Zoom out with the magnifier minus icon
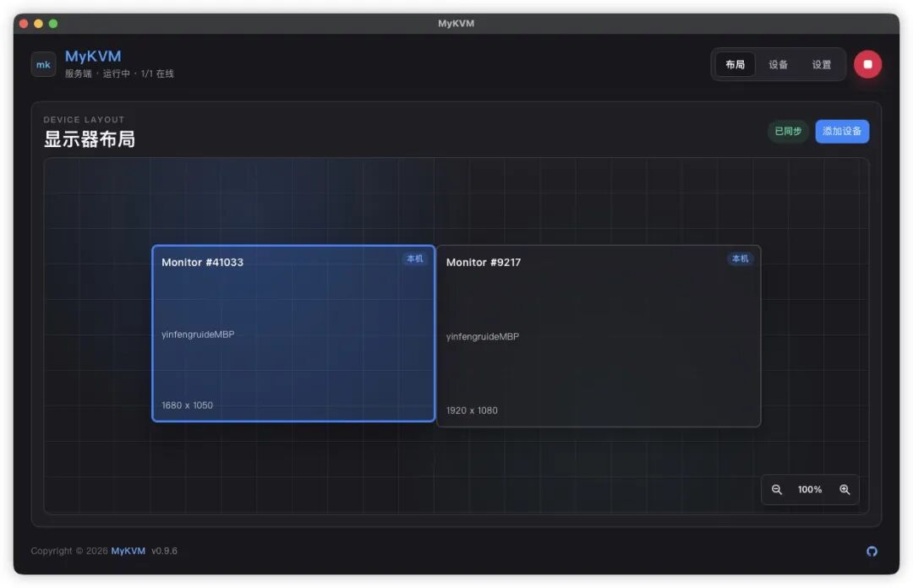This screenshot has height=588, width=913. point(777,490)
